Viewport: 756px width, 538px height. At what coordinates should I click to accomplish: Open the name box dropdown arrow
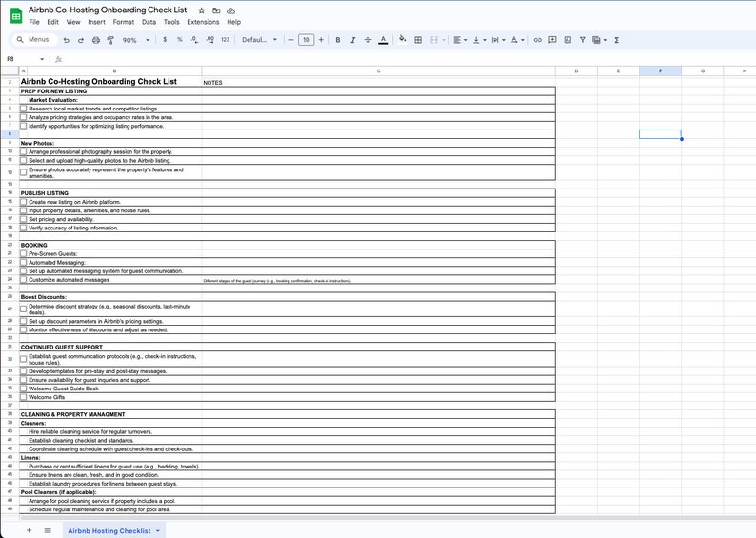coord(42,59)
